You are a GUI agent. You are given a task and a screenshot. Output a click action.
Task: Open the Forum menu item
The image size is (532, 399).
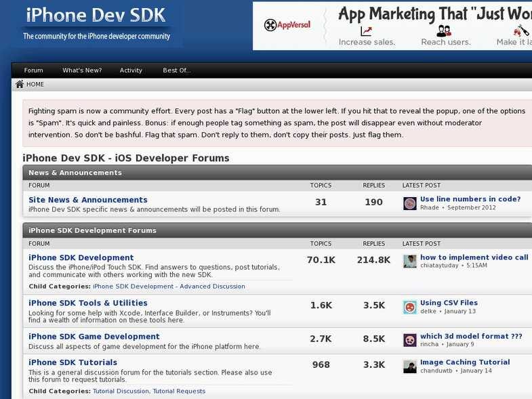point(34,70)
